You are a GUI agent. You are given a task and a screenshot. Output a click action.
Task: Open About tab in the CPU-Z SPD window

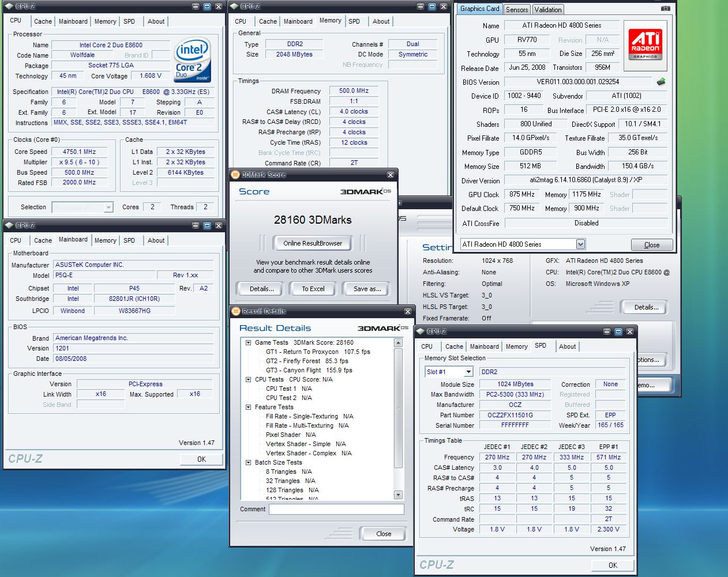(x=568, y=346)
